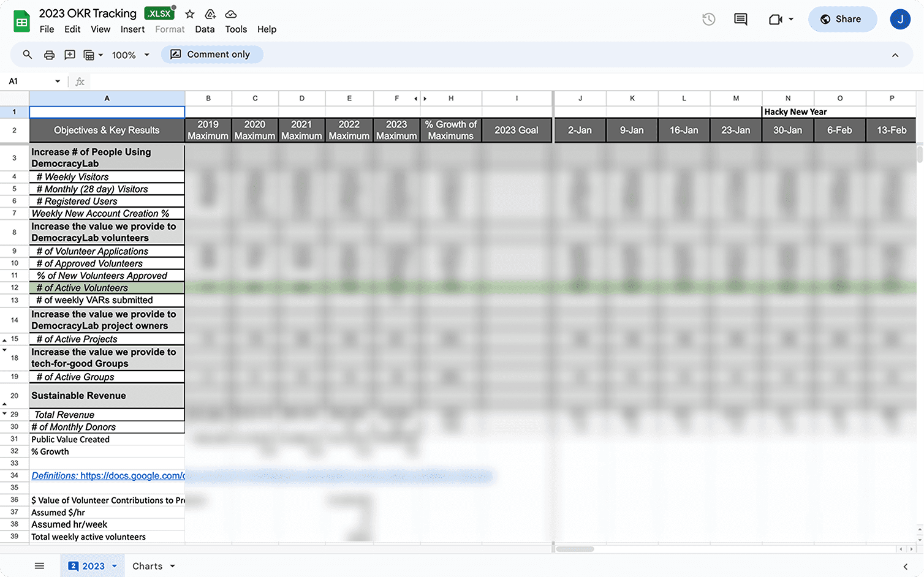This screenshot has height=577, width=924.
Task: Click the Public Value Created cell
Action: (x=107, y=439)
